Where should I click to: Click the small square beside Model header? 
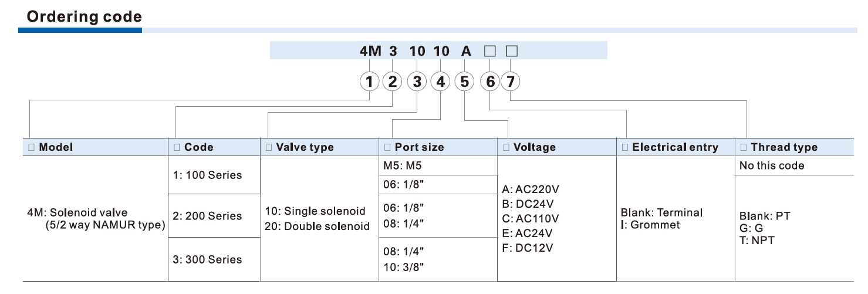tap(31, 147)
